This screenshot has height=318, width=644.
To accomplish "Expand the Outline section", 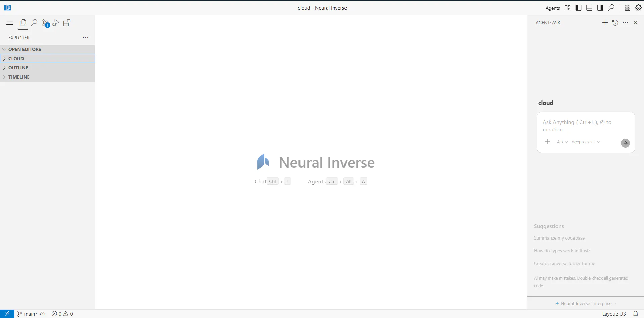I will (x=48, y=68).
